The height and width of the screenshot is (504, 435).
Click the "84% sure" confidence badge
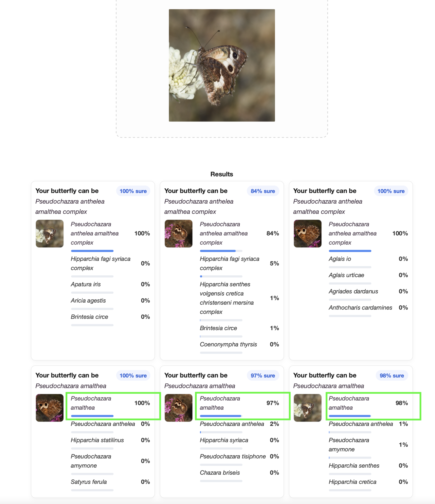[263, 191]
